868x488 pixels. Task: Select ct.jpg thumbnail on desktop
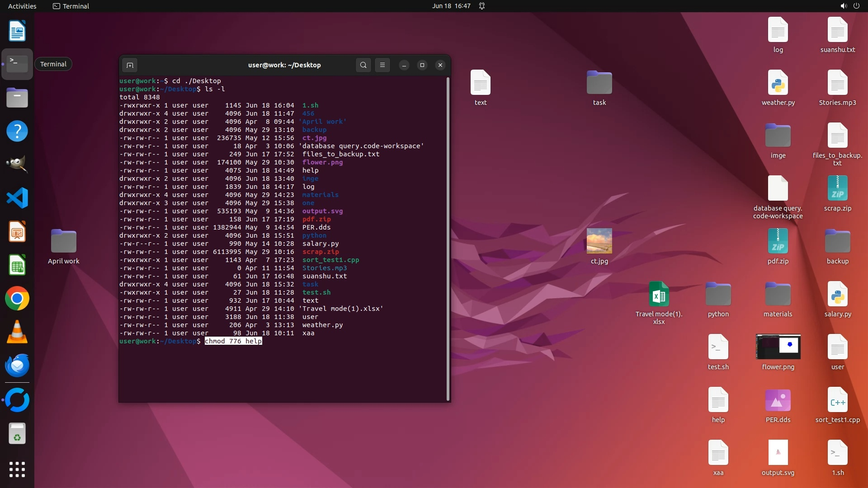click(x=599, y=241)
